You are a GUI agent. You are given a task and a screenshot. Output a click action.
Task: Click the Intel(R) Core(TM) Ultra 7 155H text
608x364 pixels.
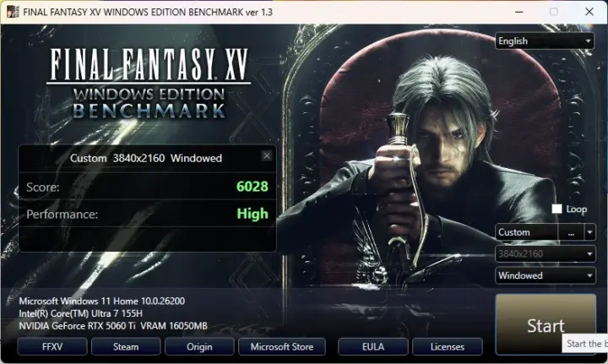(81, 313)
